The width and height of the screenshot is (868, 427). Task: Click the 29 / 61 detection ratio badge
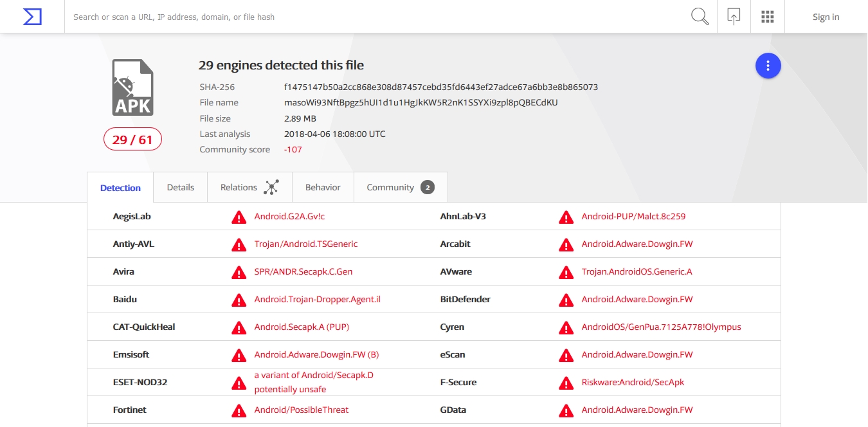click(132, 140)
